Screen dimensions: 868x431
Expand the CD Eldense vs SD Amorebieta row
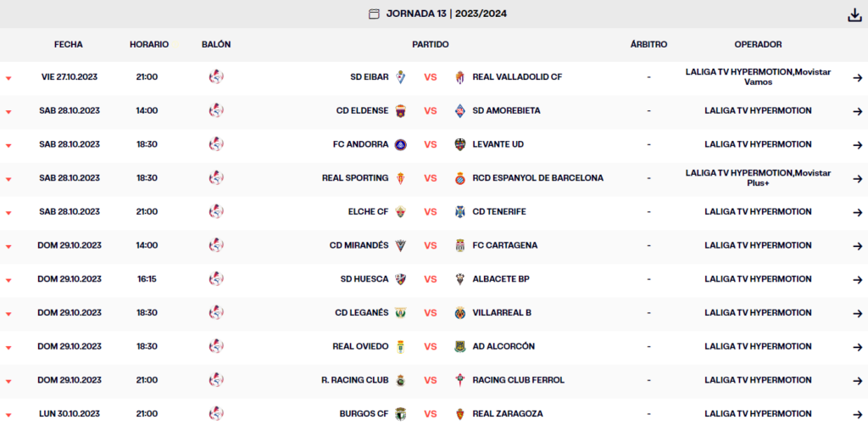tap(8, 112)
